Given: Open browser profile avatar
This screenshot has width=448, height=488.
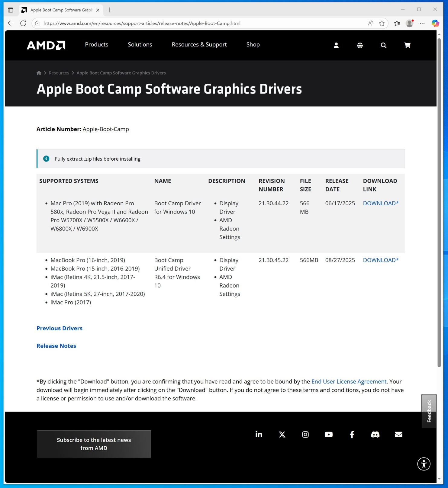Looking at the screenshot, I should [410, 23].
